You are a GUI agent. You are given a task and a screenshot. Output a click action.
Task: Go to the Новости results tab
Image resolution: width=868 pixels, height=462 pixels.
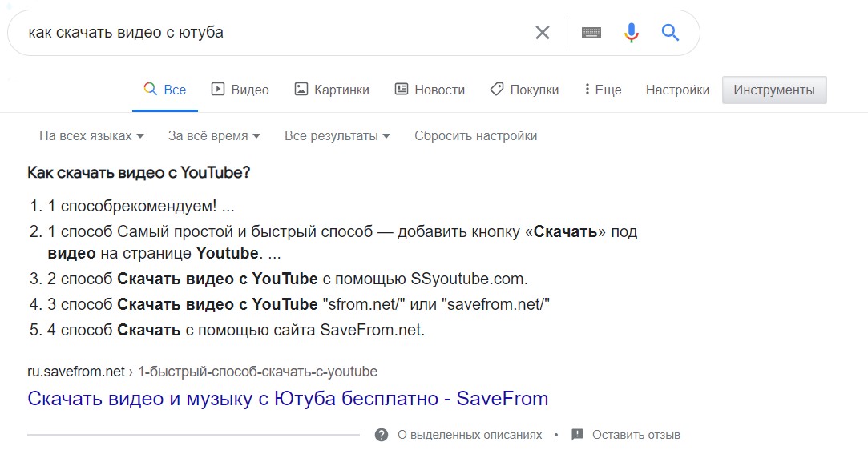(x=430, y=90)
